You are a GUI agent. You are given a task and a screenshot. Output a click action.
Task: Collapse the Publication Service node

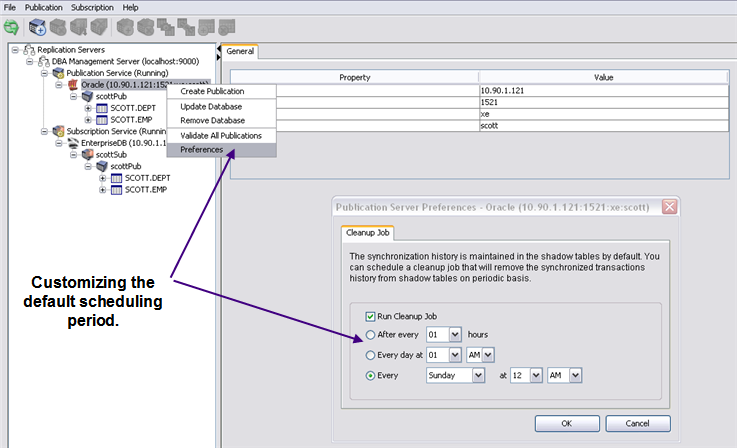44,73
